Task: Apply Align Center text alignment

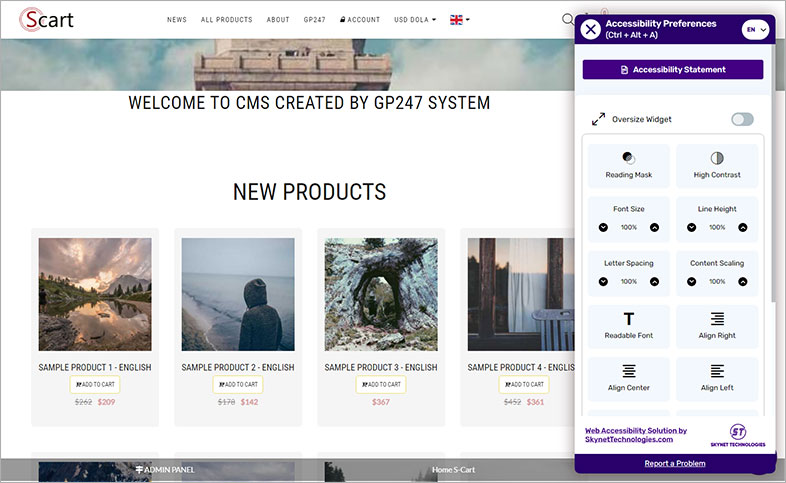Action: pyautogui.click(x=628, y=378)
